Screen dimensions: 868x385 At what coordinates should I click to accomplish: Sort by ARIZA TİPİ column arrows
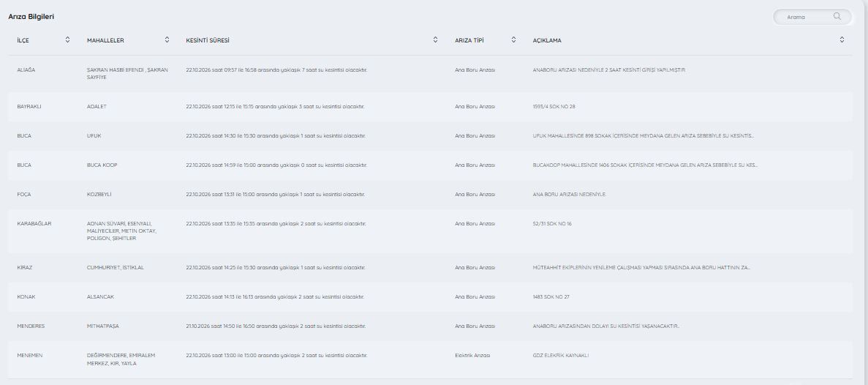(x=513, y=40)
